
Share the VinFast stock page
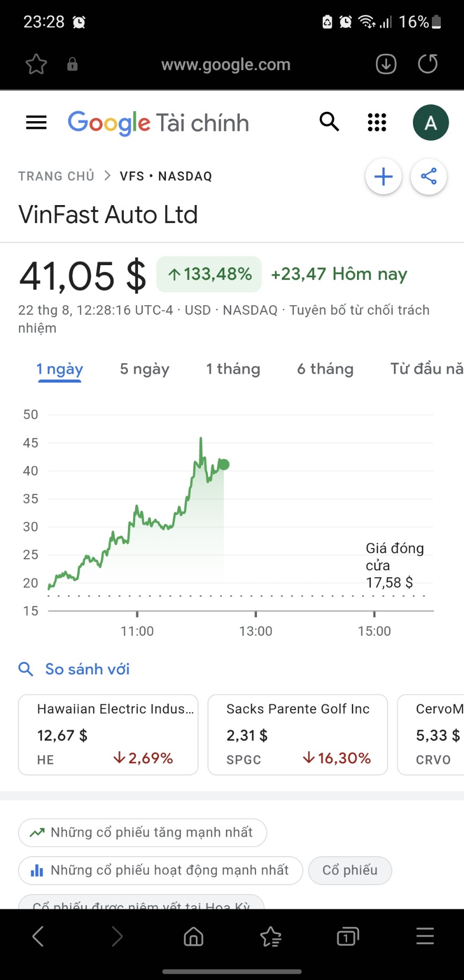429,177
